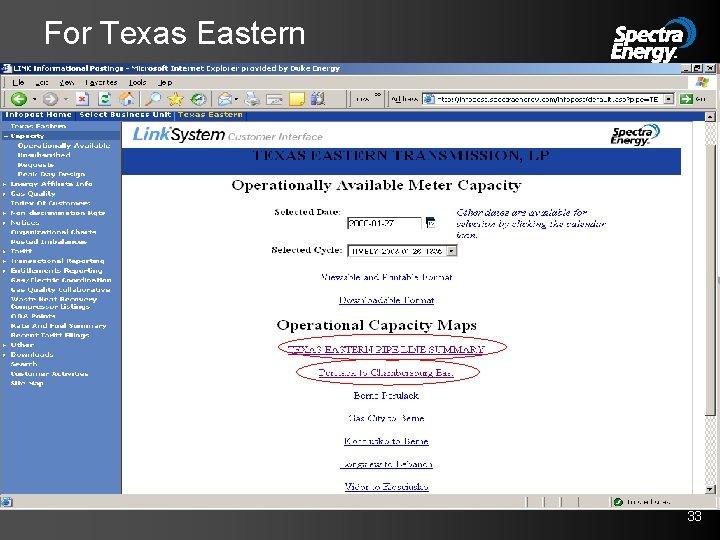Click the Edit page toolbar icon

274,99
